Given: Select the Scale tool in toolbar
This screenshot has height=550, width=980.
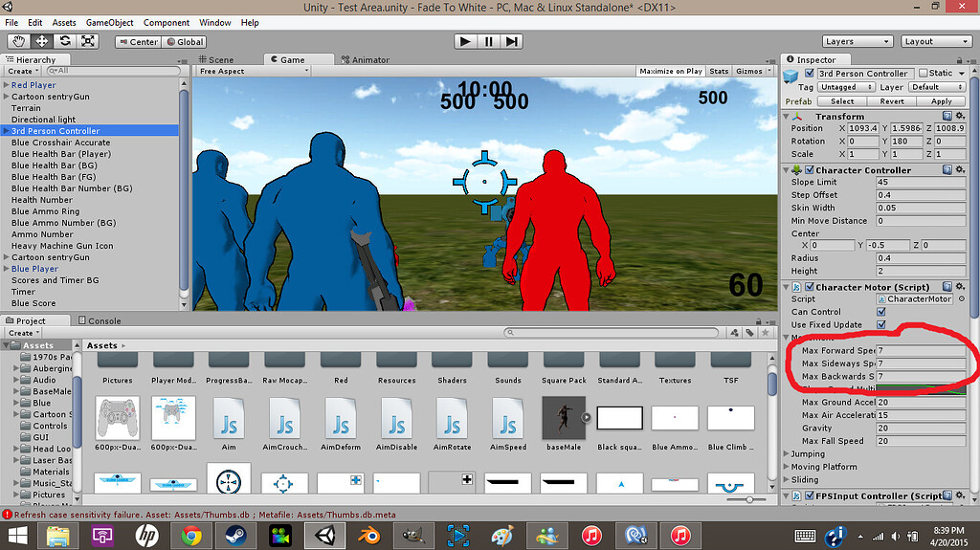Looking at the screenshot, I should click(x=88, y=41).
